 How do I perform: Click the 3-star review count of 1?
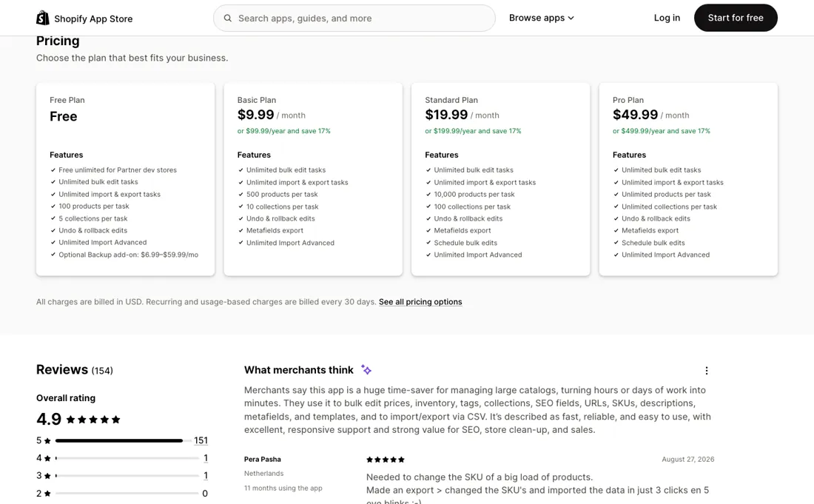[206, 475]
